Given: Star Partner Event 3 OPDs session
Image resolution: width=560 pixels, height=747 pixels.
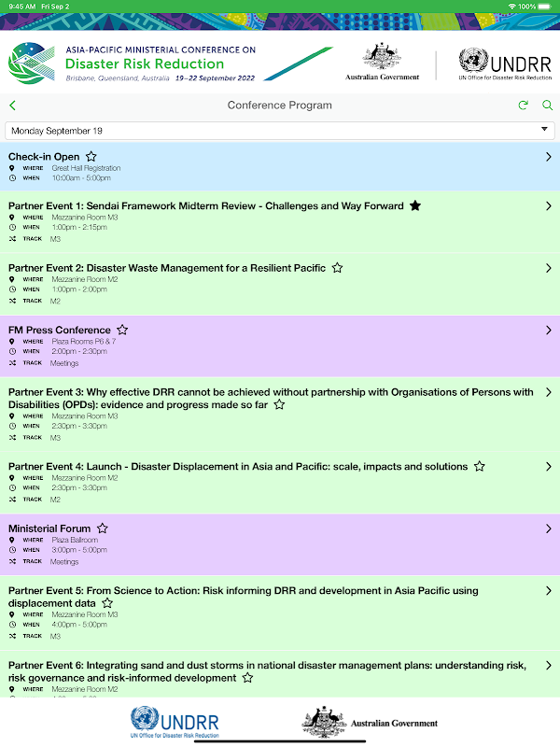Looking at the screenshot, I should coord(279,404).
